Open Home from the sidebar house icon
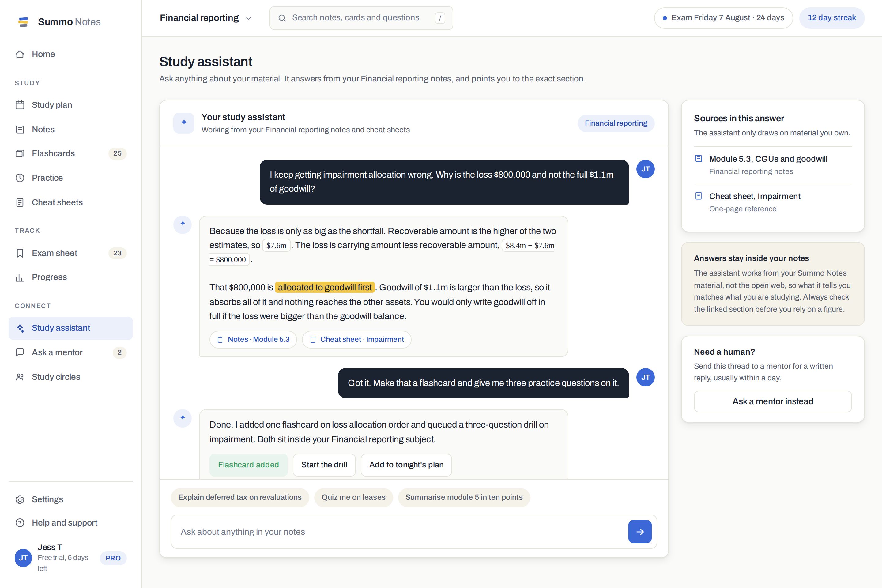882x588 pixels. point(20,54)
